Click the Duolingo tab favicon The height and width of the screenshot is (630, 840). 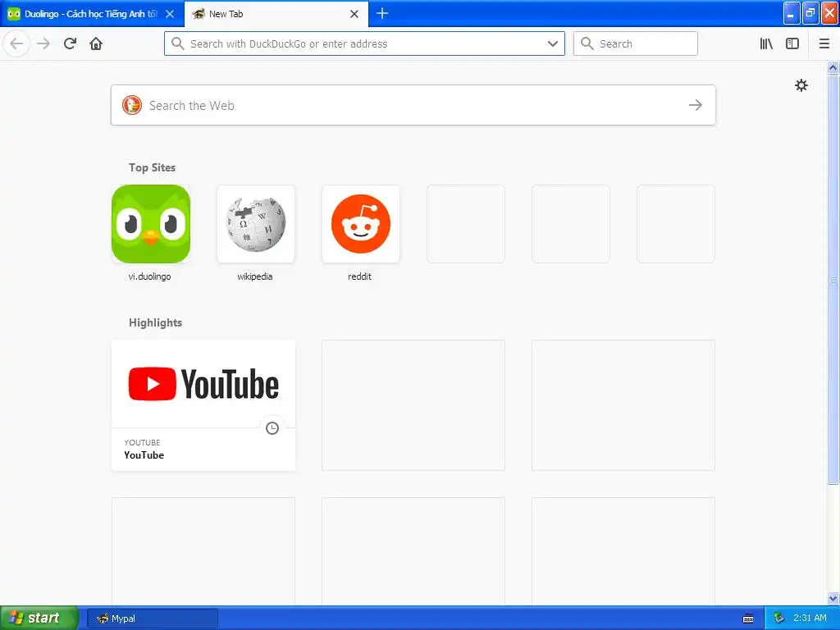pyautogui.click(x=14, y=14)
